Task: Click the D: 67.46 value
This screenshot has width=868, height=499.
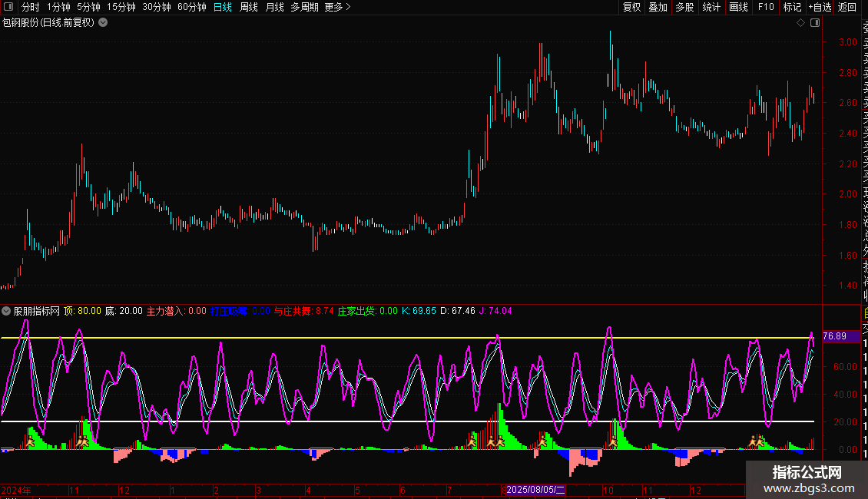Action: click(457, 311)
